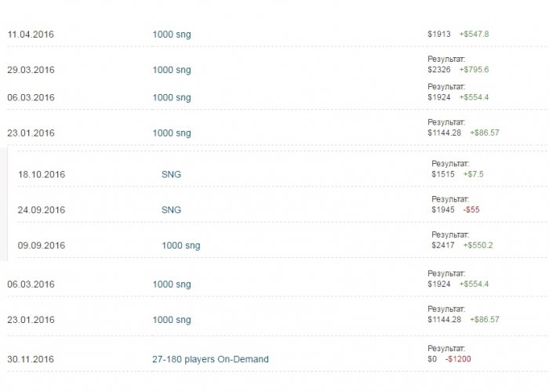
Task: Open the 27-180 players On-Demand link
Action: tap(210, 359)
